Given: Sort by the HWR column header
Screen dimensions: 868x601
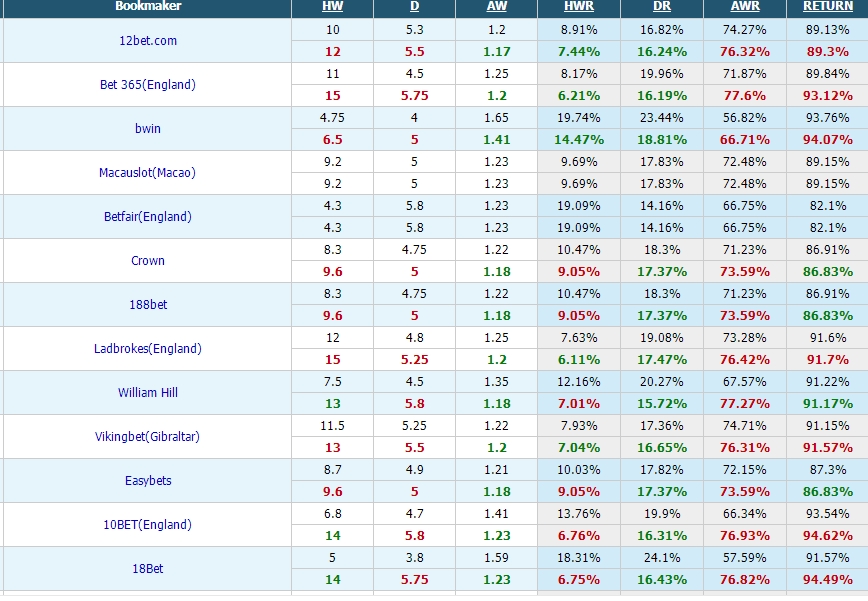Looking at the screenshot, I should tap(578, 6).
